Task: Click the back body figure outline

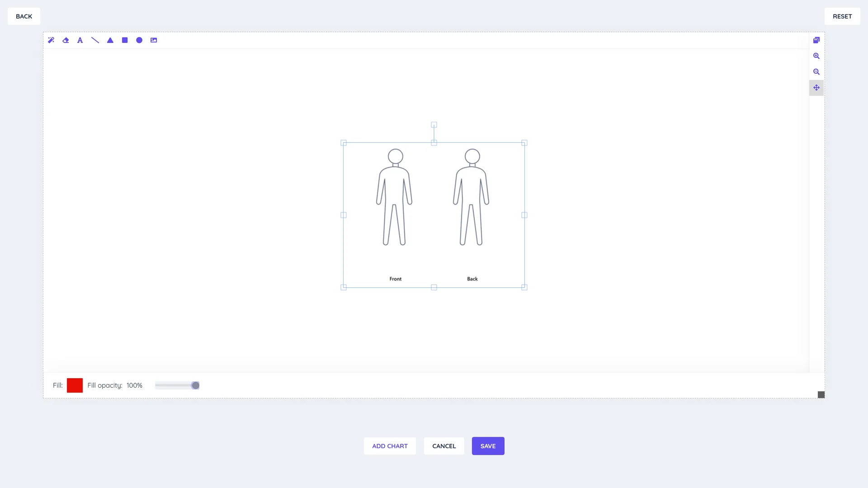Action: click(x=472, y=197)
